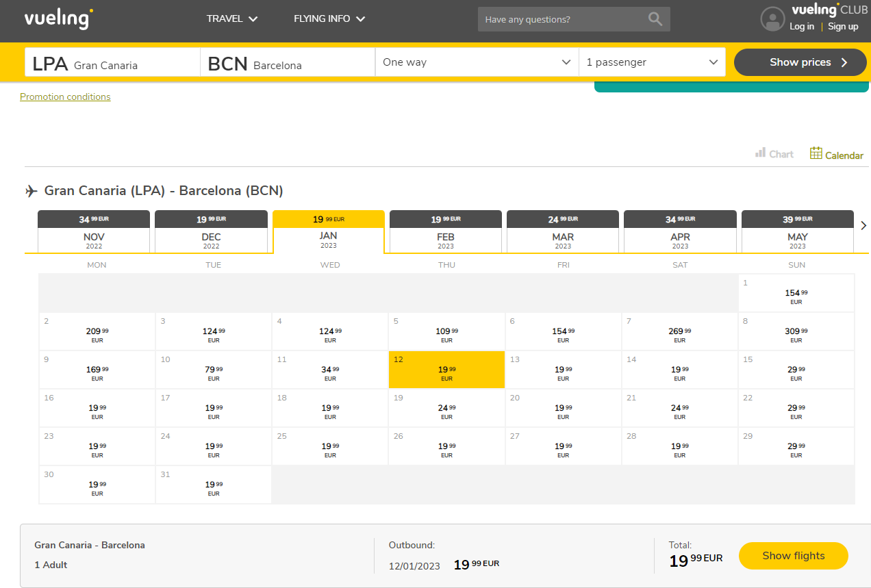871x588 pixels.
Task: Select the NOV 2022 month tab
Action: tap(94, 231)
